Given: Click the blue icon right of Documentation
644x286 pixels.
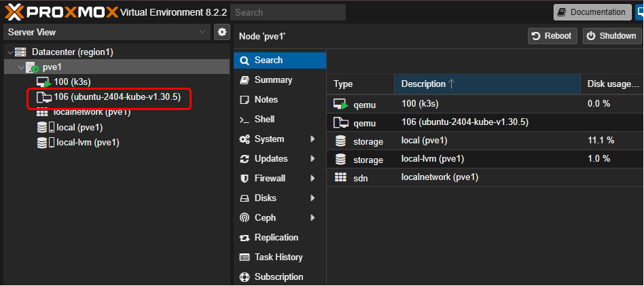Looking at the screenshot, I should 639,12.
